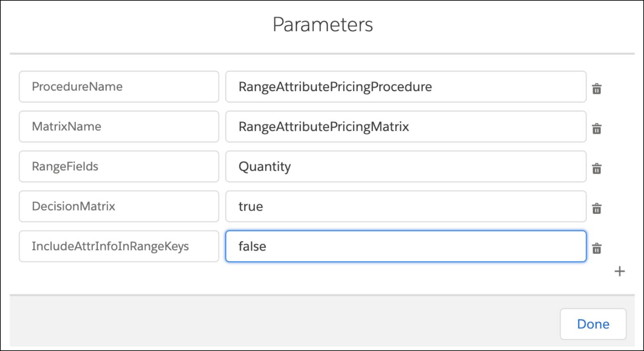This screenshot has width=644, height=351.
Task: Focus the RangeFields key field
Action: tap(119, 166)
